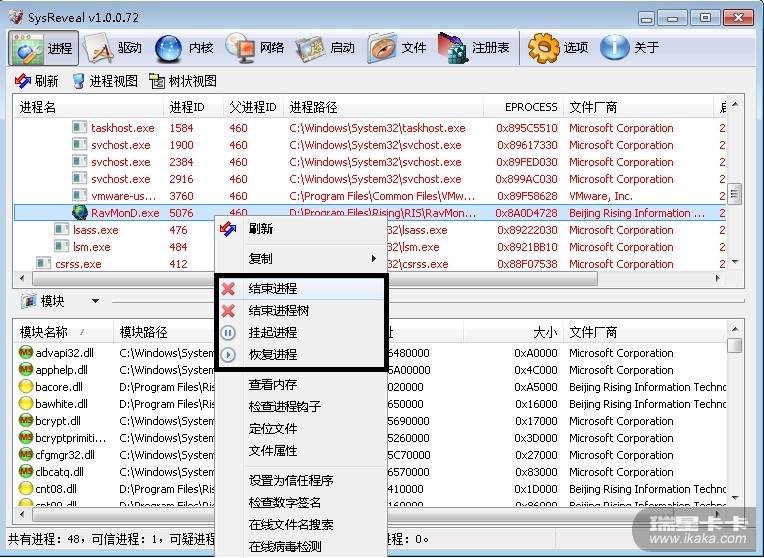This screenshot has height=558, width=764.
Task: Select the svchost.exe row with PID 2916
Action: coord(370,179)
